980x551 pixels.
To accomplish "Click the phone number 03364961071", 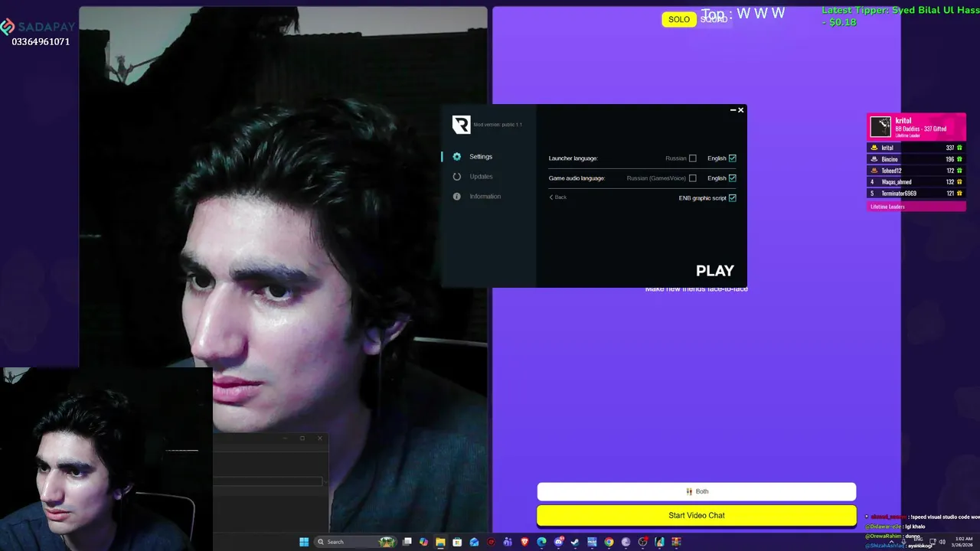I will 41,42.
